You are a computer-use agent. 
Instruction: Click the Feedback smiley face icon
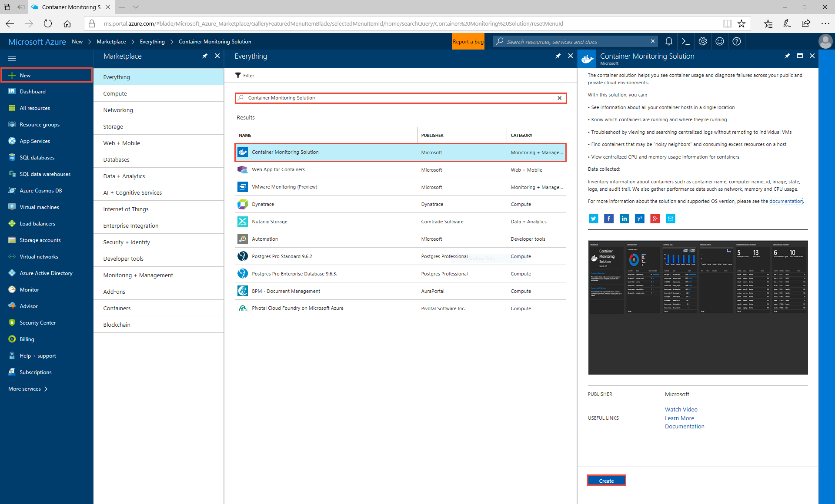[720, 41]
